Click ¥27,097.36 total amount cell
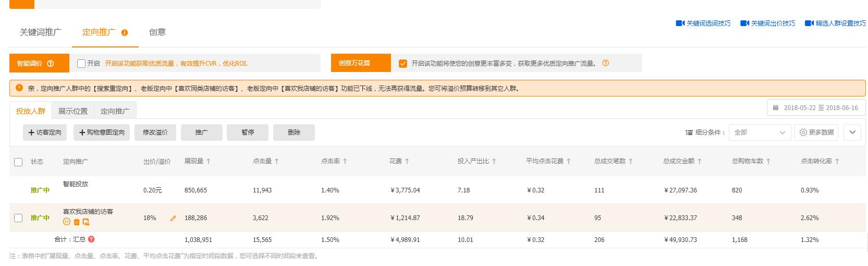The width and height of the screenshot is (868, 266). [x=680, y=190]
